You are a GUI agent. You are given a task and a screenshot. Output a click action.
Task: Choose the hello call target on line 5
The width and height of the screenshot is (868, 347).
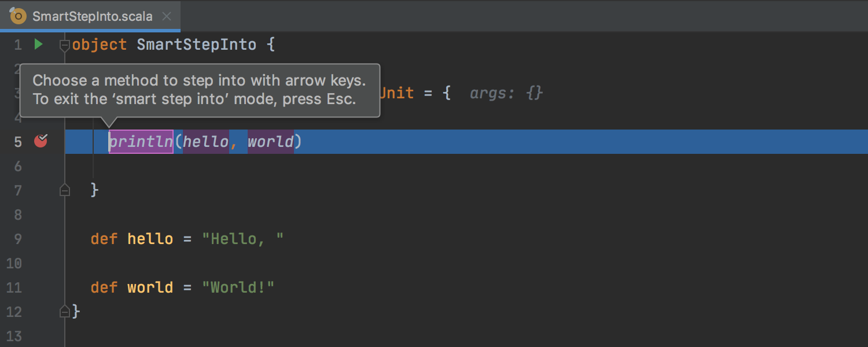click(206, 142)
